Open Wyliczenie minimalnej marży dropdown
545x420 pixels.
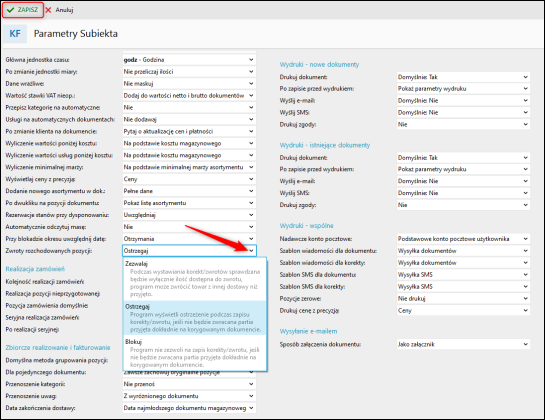pos(189,167)
